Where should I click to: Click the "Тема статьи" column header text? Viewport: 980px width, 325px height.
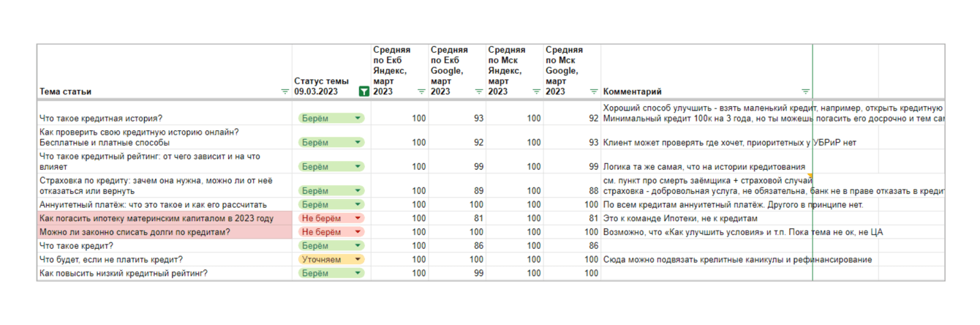(x=65, y=92)
